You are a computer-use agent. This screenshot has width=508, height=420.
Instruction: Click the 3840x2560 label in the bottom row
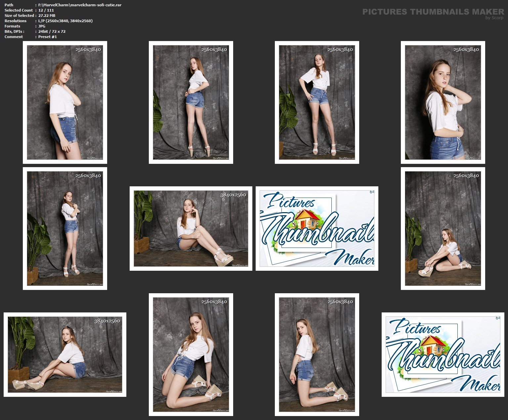point(107,321)
